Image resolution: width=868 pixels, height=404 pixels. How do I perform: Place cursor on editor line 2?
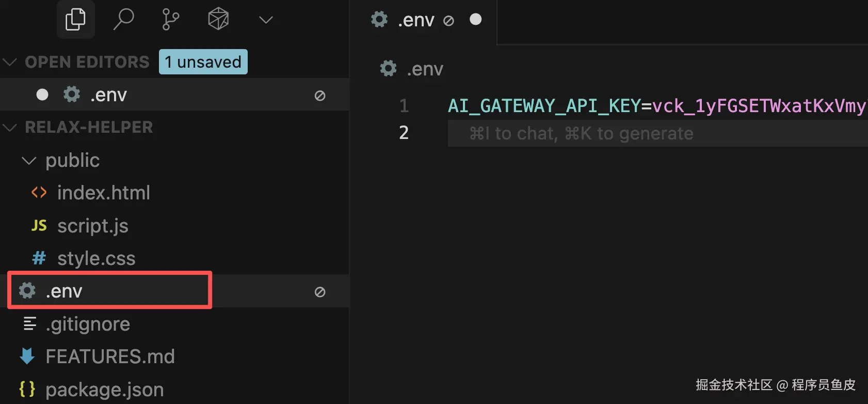(619, 133)
